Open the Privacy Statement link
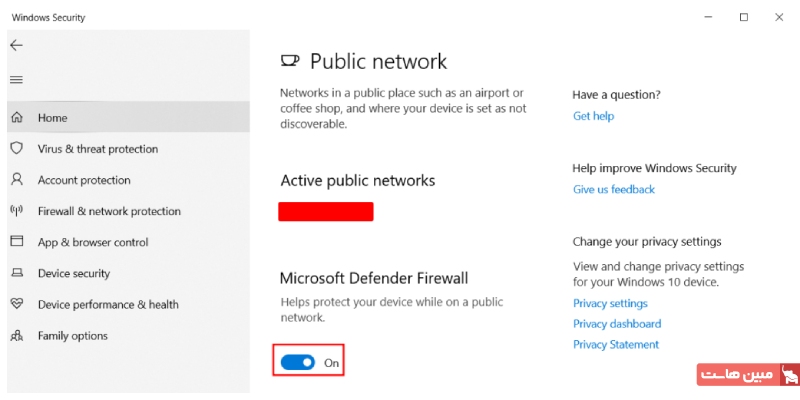The image size is (800, 400). 616,344
